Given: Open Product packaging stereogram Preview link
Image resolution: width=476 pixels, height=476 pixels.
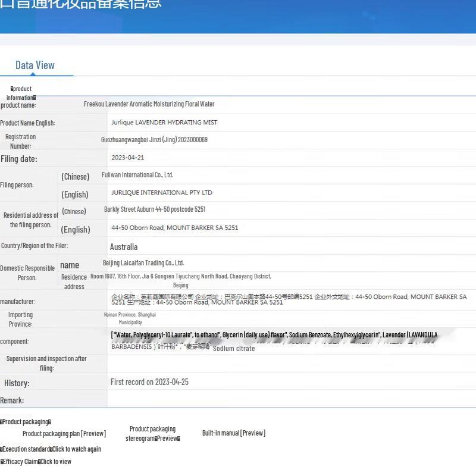Looking at the screenshot, I should pos(153,434).
